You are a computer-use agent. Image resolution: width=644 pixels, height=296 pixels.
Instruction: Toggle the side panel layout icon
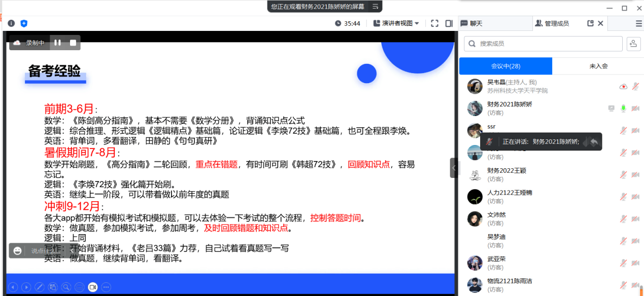click(449, 23)
